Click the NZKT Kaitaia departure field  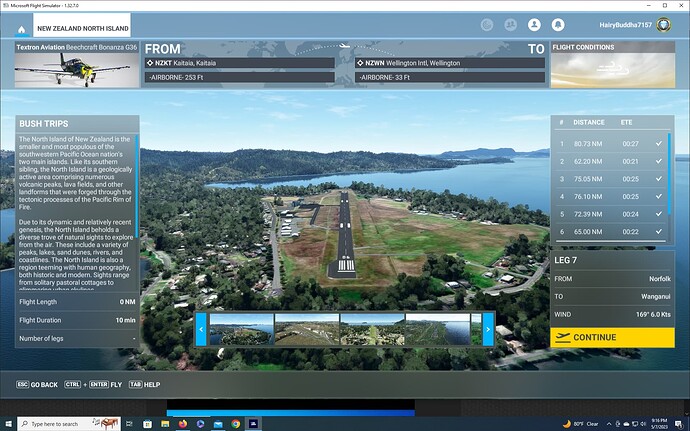pyautogui.click(x=240, y=63)
